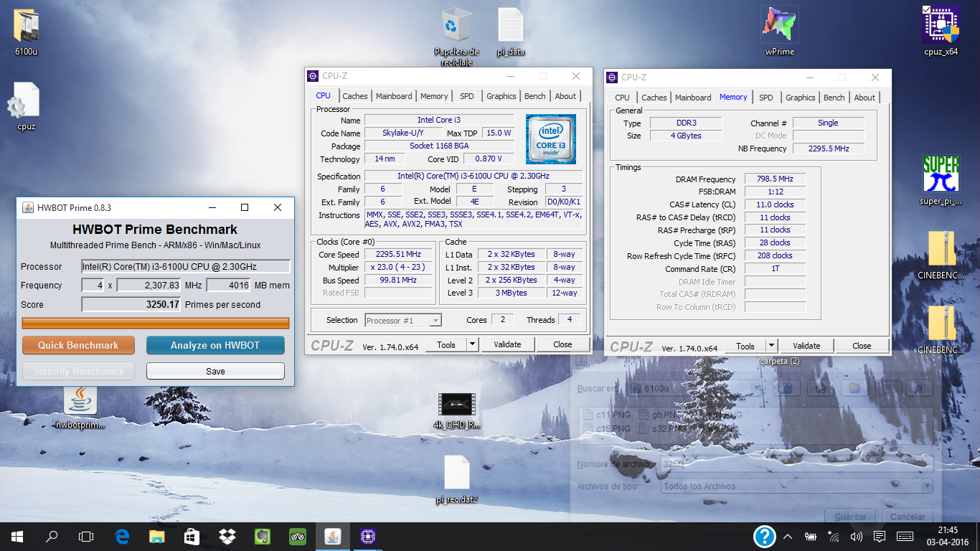Viewport: 980px width, 551px height.
Task: Click Tools button in the CPU tab window
Action: (446, 344)
